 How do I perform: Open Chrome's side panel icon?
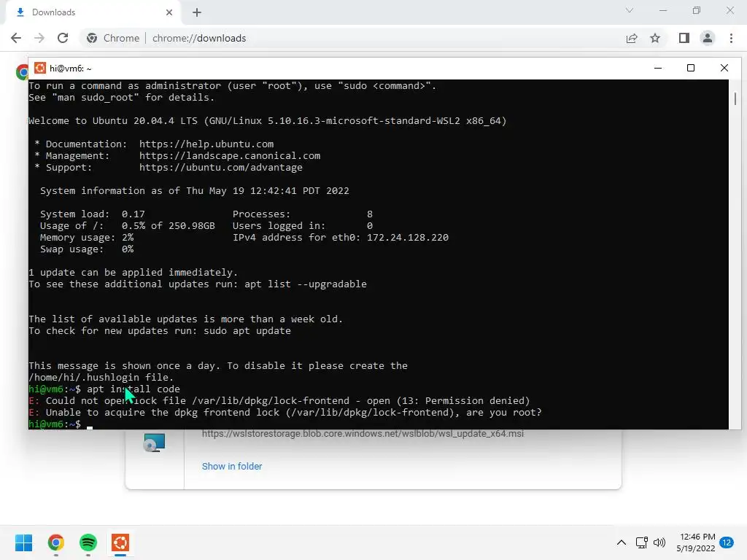pos(684,38)
